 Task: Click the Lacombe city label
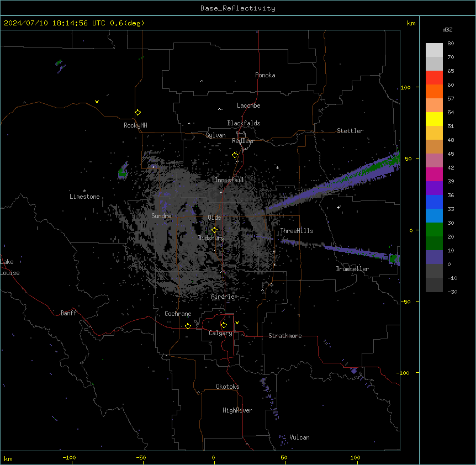point(248,105)
